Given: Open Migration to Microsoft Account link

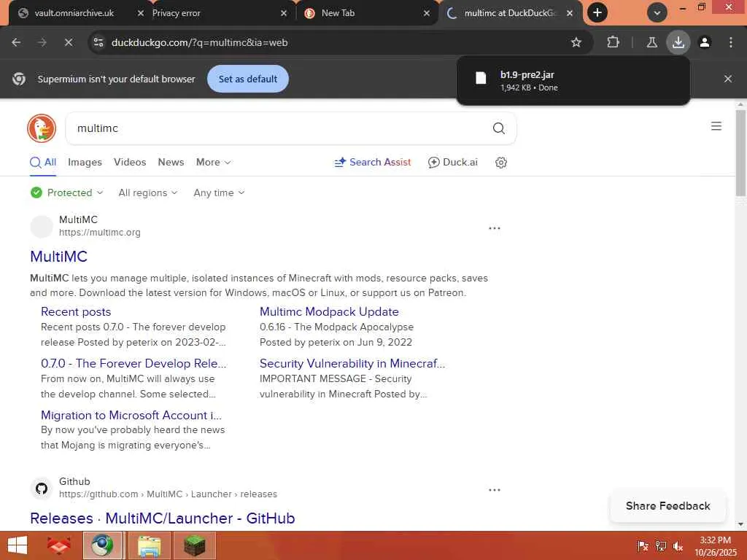Looking at the screenshot, I should click(x=131, y=415).
